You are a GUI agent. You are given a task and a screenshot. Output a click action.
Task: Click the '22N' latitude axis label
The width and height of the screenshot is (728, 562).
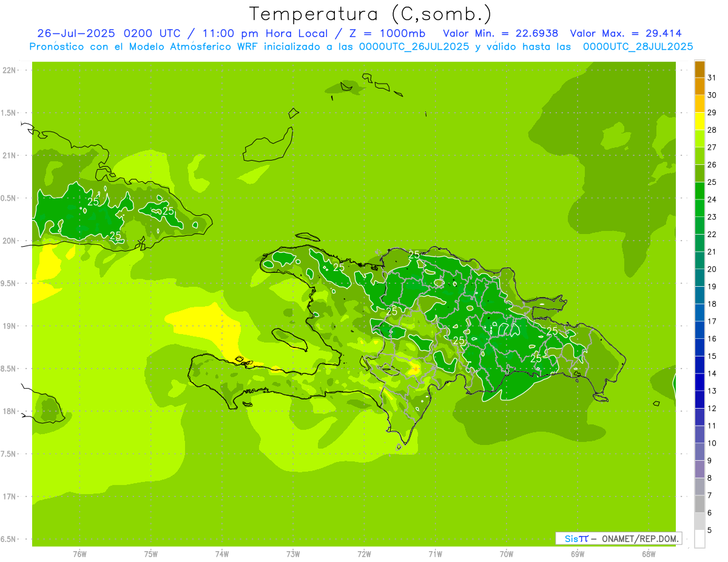click(x=9, y=70)
